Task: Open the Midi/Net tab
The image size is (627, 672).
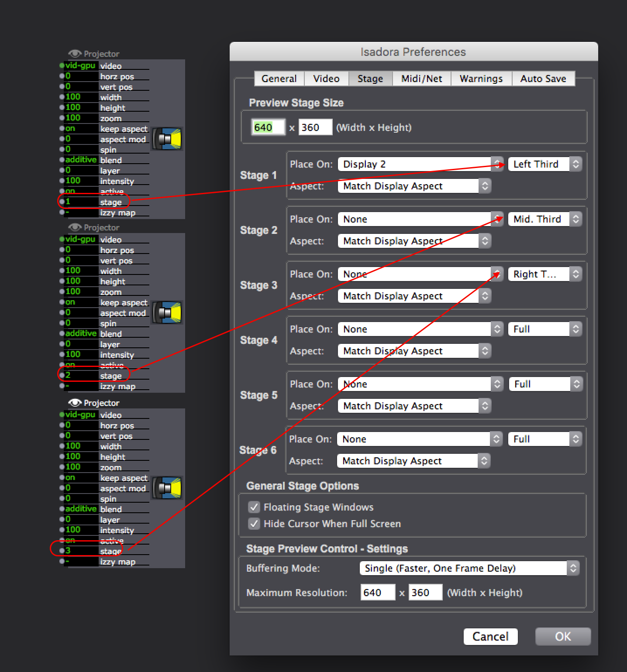Action: pos(422,79)
